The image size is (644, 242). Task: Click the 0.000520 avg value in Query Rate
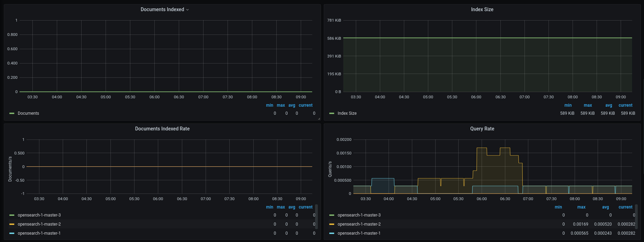click(603, 224)
